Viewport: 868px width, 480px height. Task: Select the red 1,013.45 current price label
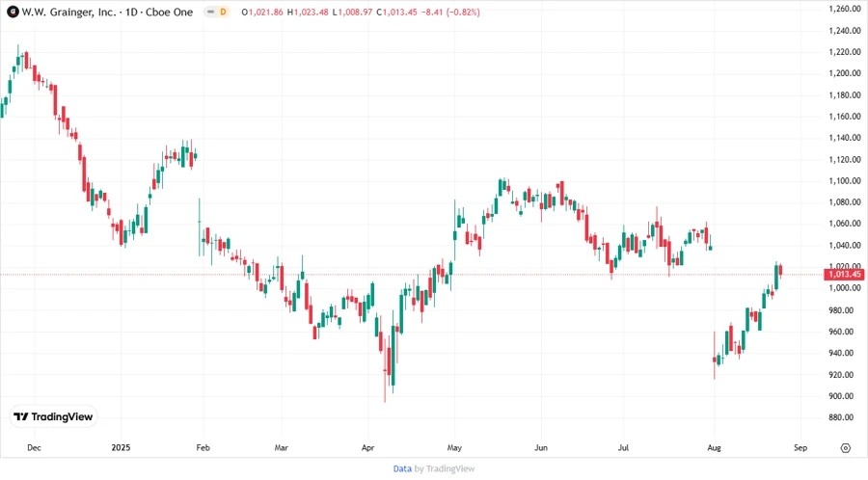845,275
